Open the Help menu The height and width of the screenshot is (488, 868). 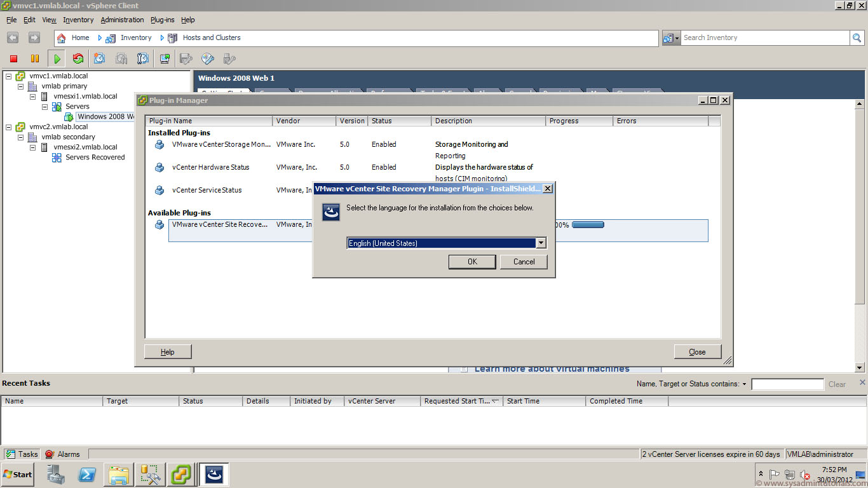click(x=188, y=20)
